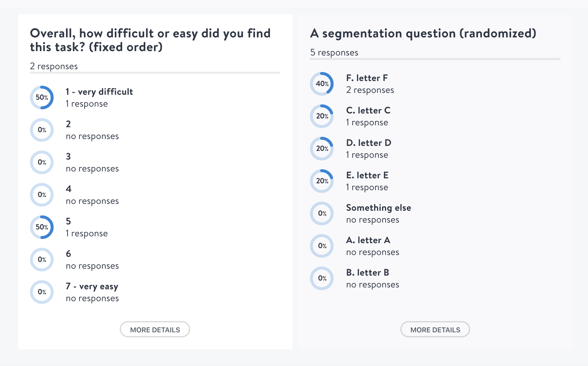This screenshot has height=366, width=588.
Task: Click the 50% donut beside option 5
Action: coord(42,227)
